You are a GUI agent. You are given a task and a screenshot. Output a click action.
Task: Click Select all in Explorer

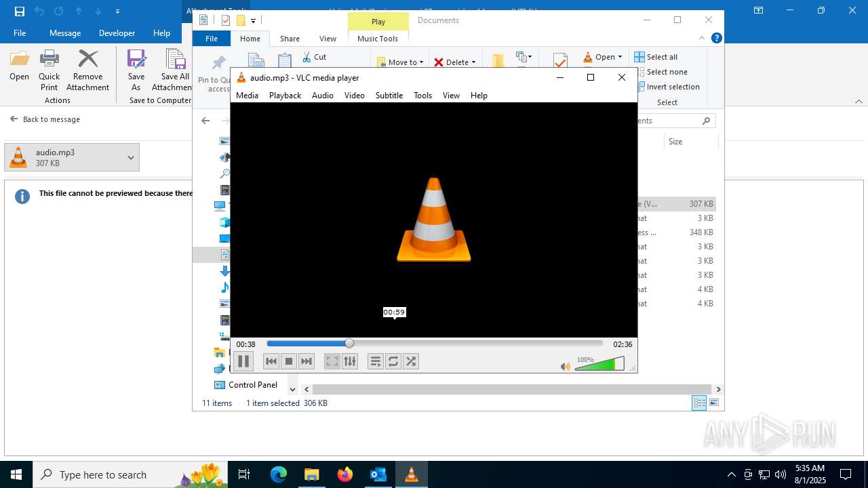coord(656,57)
